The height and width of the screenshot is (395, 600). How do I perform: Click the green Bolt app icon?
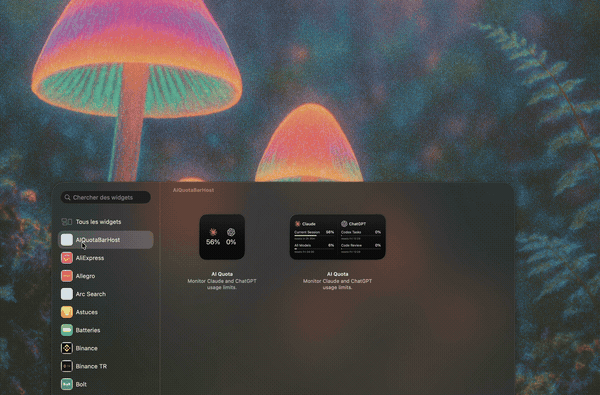click(x=67, y=384)
